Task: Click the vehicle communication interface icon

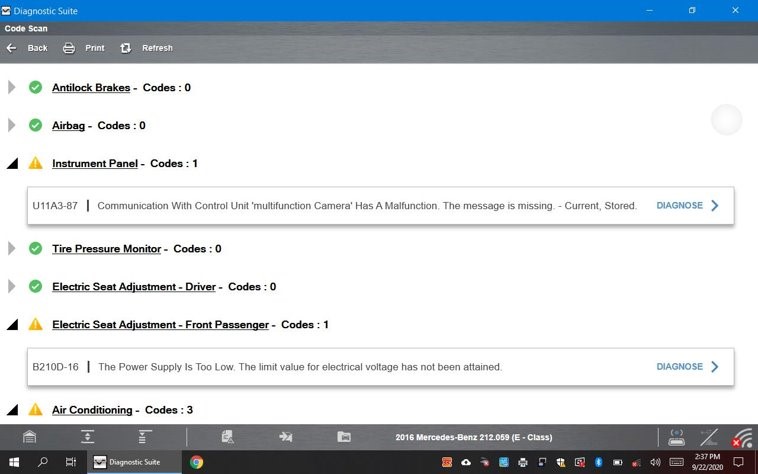Action: pos(677,437)
